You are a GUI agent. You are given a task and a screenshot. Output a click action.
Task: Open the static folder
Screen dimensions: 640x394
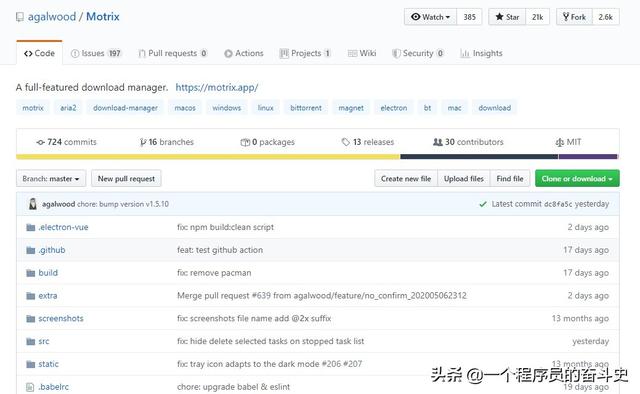(49, 364)
